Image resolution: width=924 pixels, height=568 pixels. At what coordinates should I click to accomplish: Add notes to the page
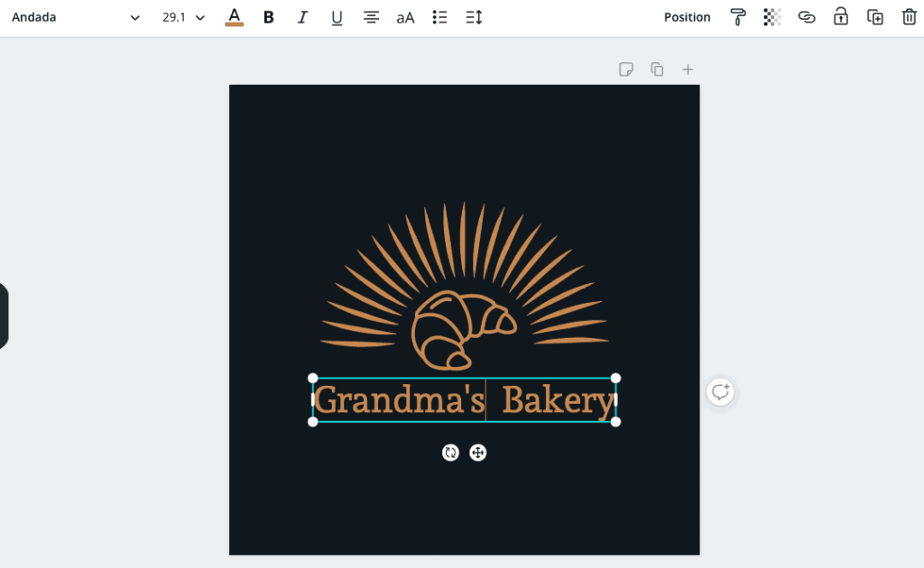point(626,69)
